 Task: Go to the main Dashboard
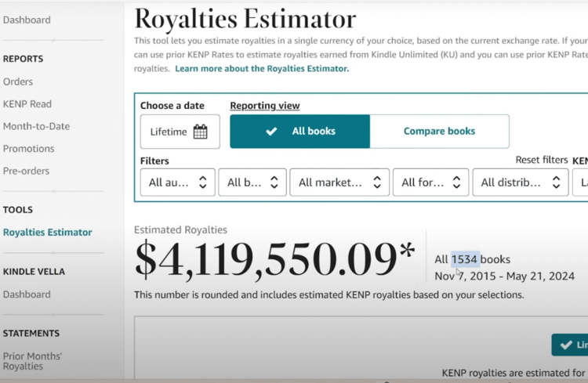pyautogui.click(x=27, y=20)
